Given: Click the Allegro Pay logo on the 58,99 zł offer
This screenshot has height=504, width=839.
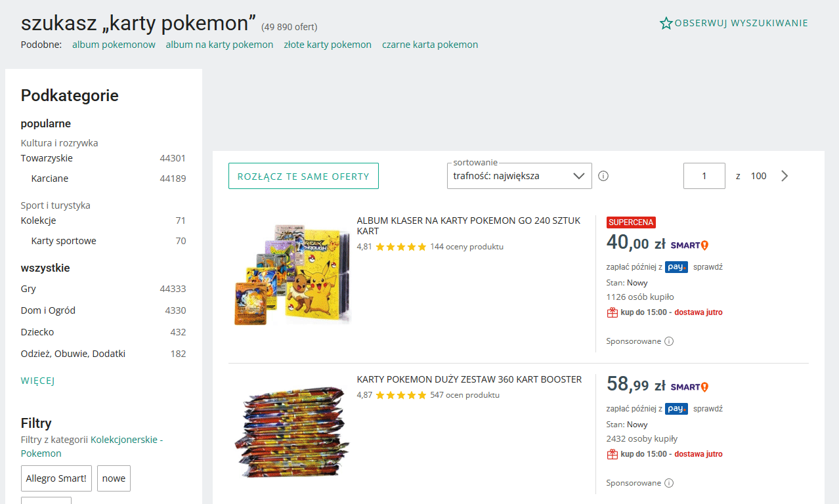Looking at the screenshot, I should tap(676, 409).
